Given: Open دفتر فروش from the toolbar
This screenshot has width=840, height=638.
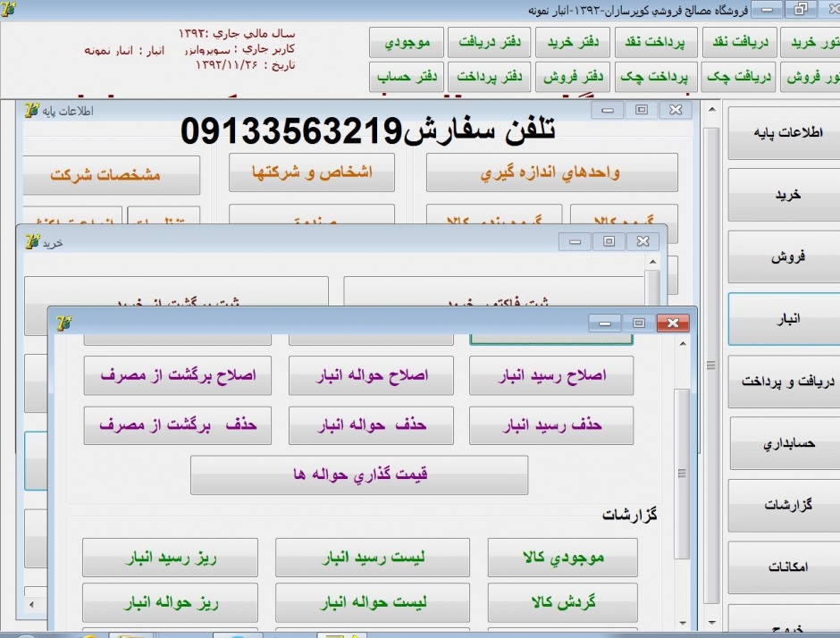Looking at the screenshot, I should [x=572, y=78].
